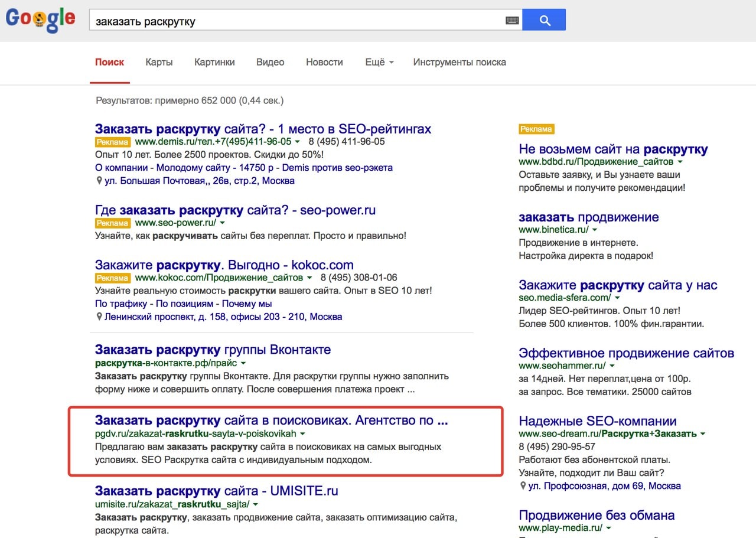The image size is (756, 538).
Task: Open ad Надежные SEO-компании
Action: pyautogui.click(x=598, y=421)
